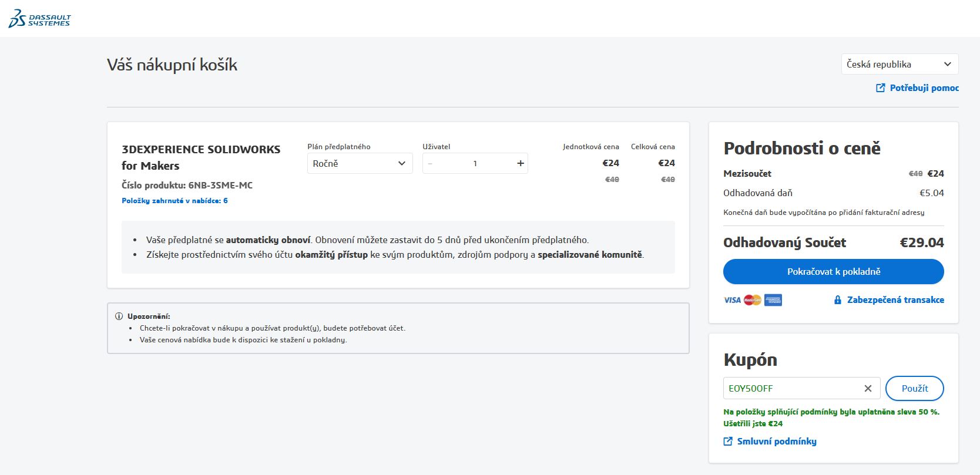Viewport: 980px width, 475px height.
Task: Click the Visa card icon
Action: [x=732, y=300]
